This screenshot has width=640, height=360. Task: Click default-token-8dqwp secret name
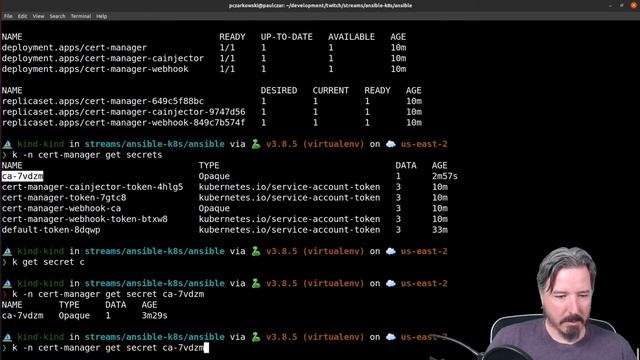(51, 230)
